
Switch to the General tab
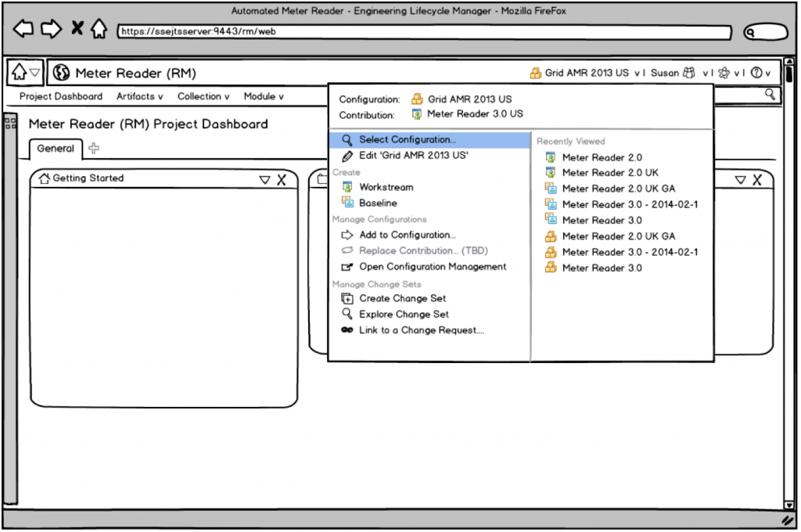tap(56, 149)
